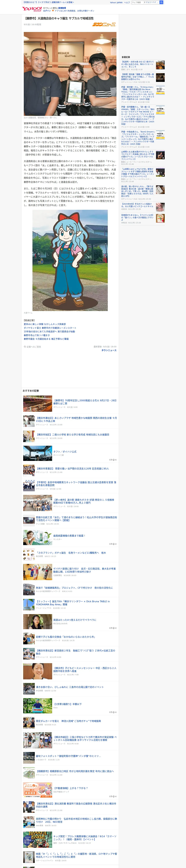Open sidebar article 特別展「運慶 祈りの空間」
186x868 pixels.
coord(138,77)
